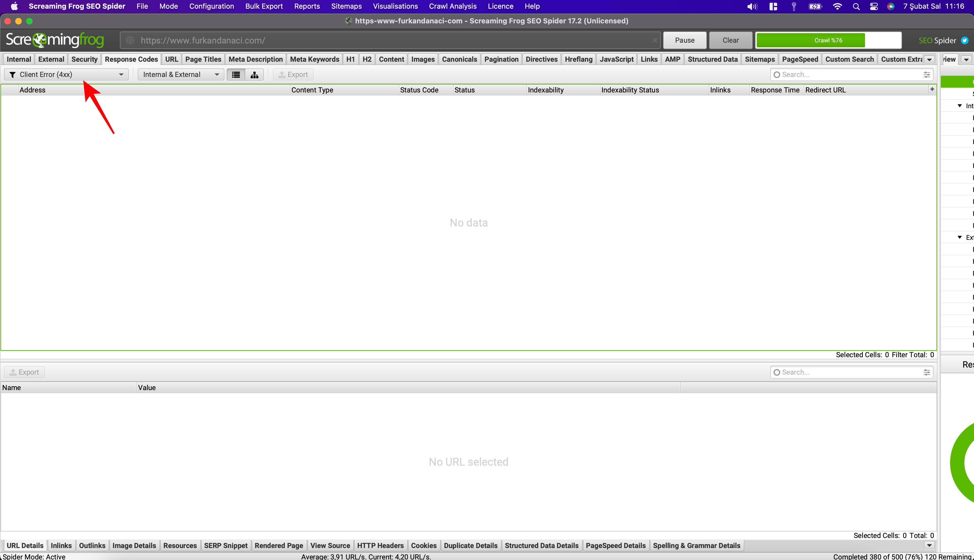This screenshot has width=974, height=560.
Task: Open the Apple menu
Action: pyautogui.click(x=14, y=6)
